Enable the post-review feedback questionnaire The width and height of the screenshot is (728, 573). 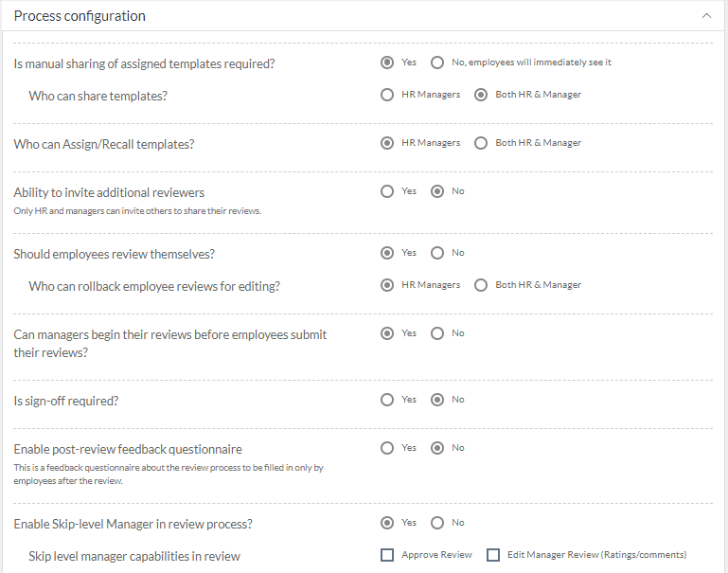tap(387, 448)
